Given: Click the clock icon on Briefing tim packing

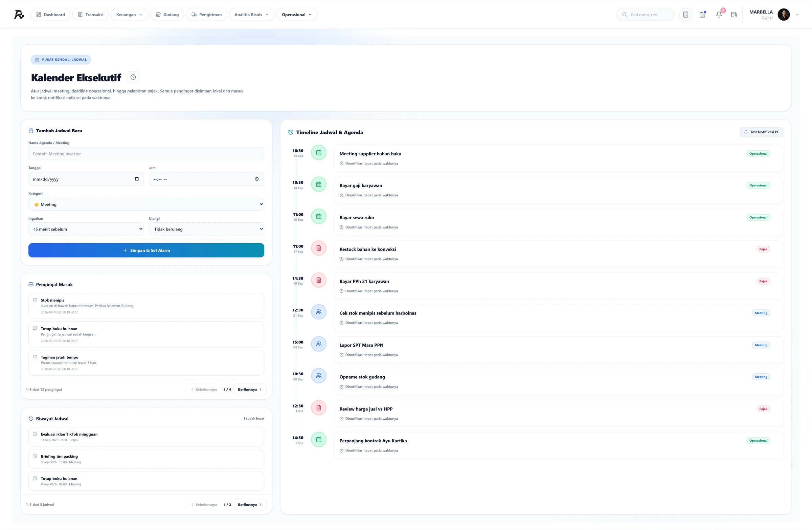Looking at the screenshot, I should [x=35, y=456].
